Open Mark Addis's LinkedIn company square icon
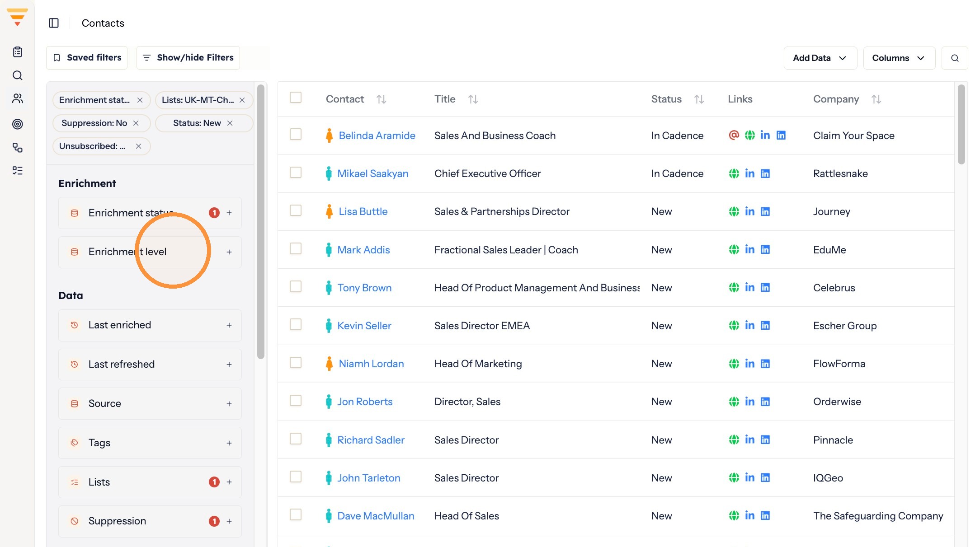This screenshot has height=547, width=980. pos(765,250)
